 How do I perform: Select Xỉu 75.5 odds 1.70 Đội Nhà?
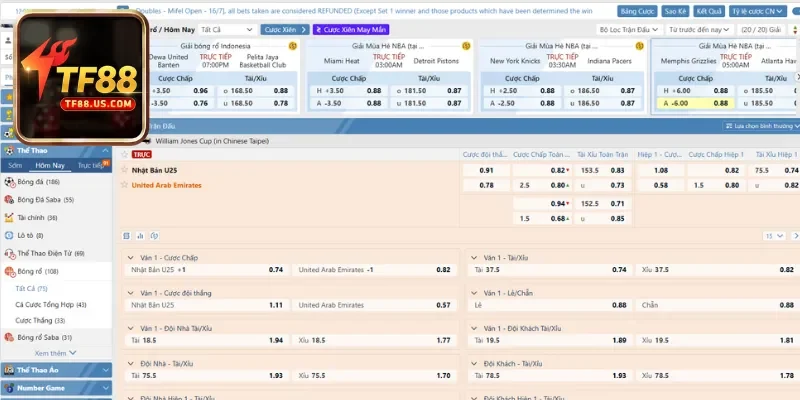(x=374, y=376)
